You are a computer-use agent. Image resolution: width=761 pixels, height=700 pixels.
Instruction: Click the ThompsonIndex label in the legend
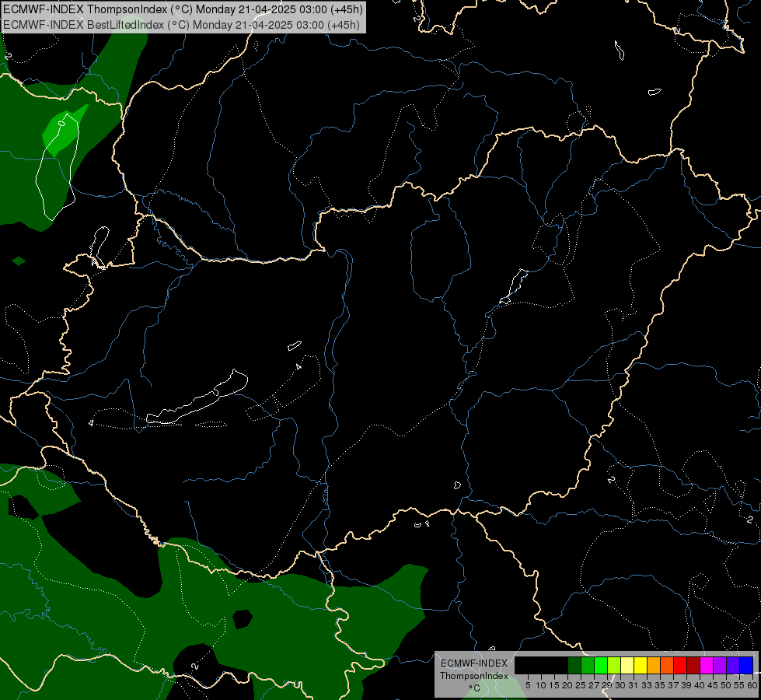[x=473, y=676]
